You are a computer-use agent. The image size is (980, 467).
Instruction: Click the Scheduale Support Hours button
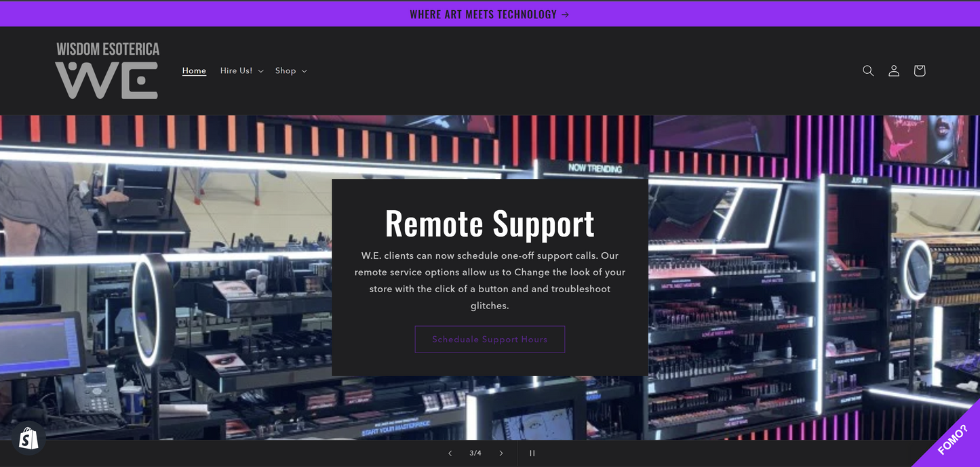pyautogui.click(x=490, y=339)
